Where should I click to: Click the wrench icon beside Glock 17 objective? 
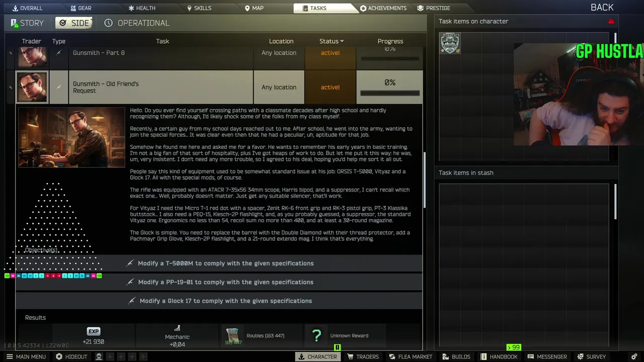(132, 301)
